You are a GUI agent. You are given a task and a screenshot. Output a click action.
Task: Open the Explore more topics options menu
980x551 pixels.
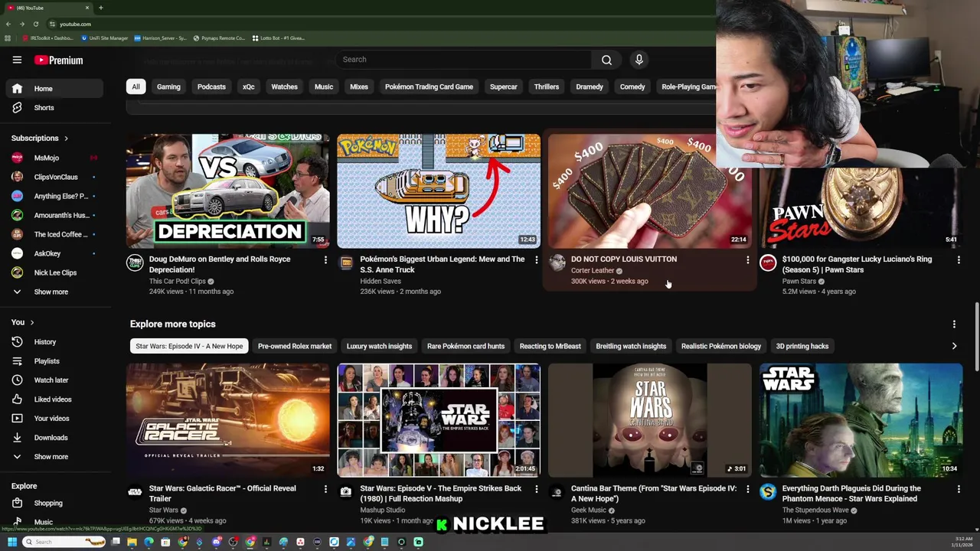pos(954,324)
